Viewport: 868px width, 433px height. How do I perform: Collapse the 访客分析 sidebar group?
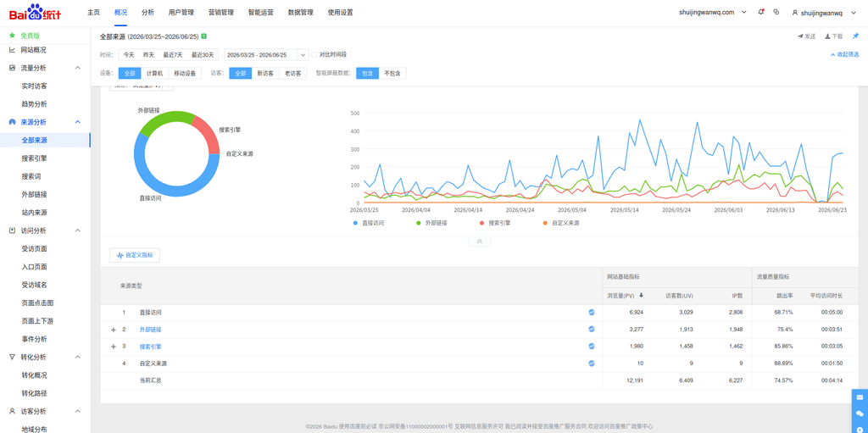77,412
